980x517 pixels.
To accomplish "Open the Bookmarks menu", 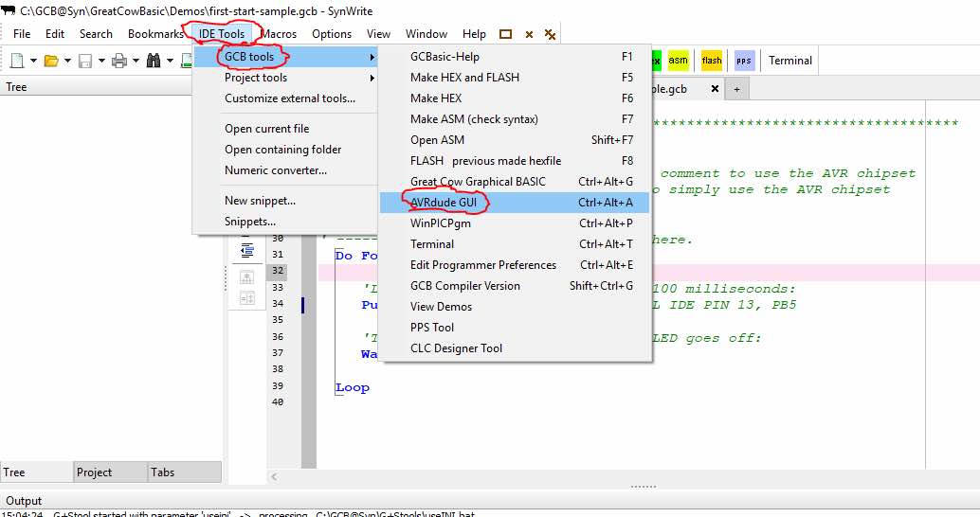I will click(x=155, y=34).
